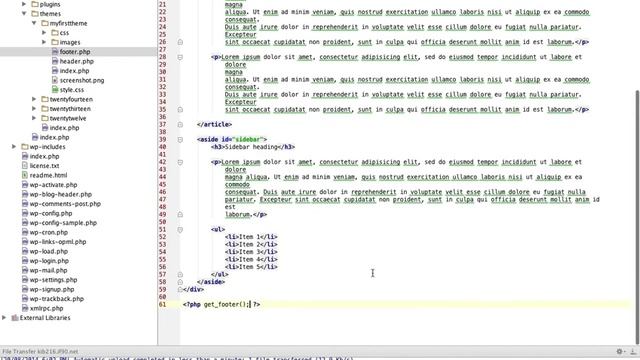The image size is (640, 360).
Task: Select the plugins folder icon
Action: tap(35, 4)
